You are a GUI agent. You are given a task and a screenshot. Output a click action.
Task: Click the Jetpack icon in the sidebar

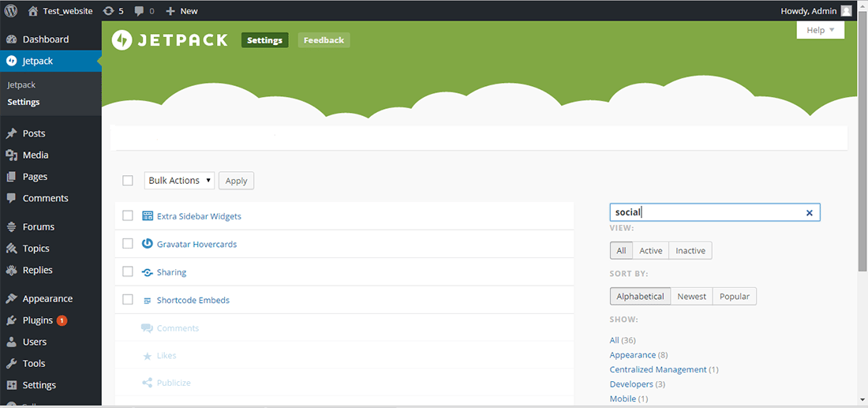pyautogui.click(x=11, y=61)
